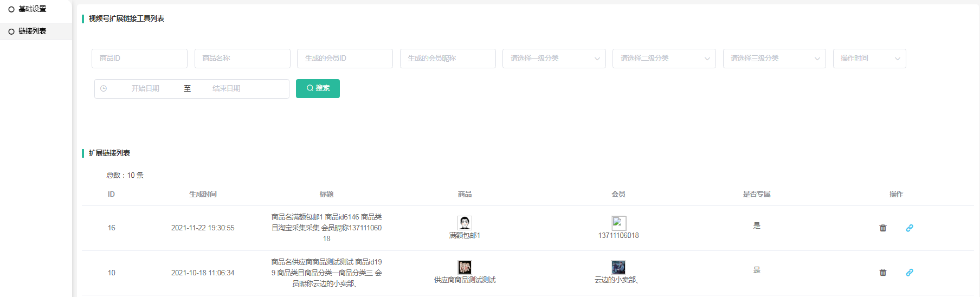980x297 pixels.
Task: Copy link icon for row ID 16
Action: (x=910, y=228)
